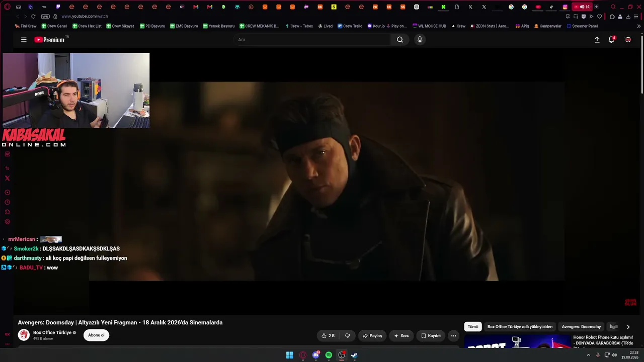The image size is (644, 362).
Task: Show hidden system tray icons chevron
Action: point(588,355)
